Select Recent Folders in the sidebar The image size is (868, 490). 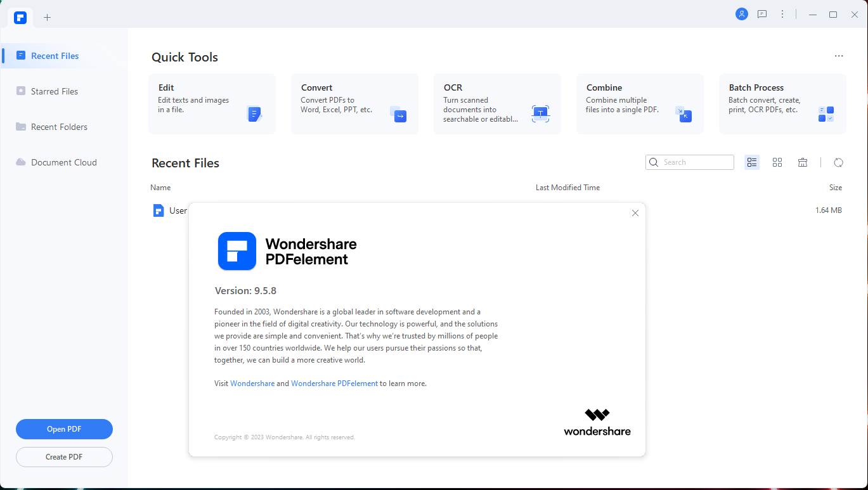click(x=64, y=127)
